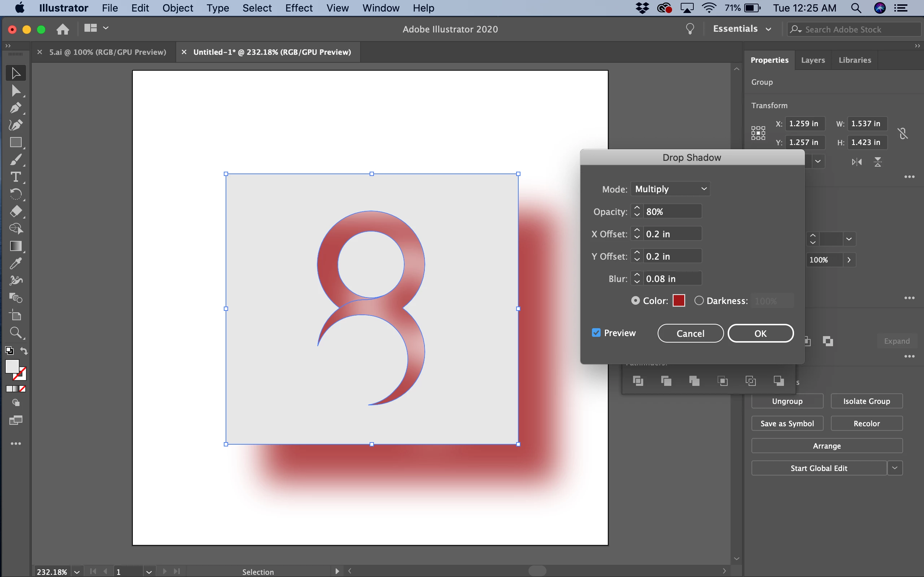Viewport: 924px width, 577px height.
Task: Select the Direct Selection tool
Action: 15,91
